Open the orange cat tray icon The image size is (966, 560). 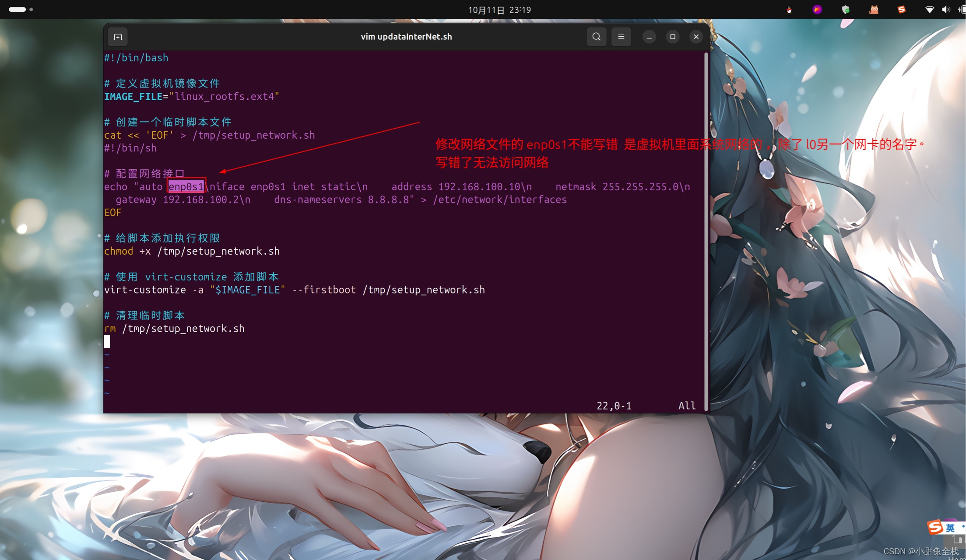click(874, 10)
